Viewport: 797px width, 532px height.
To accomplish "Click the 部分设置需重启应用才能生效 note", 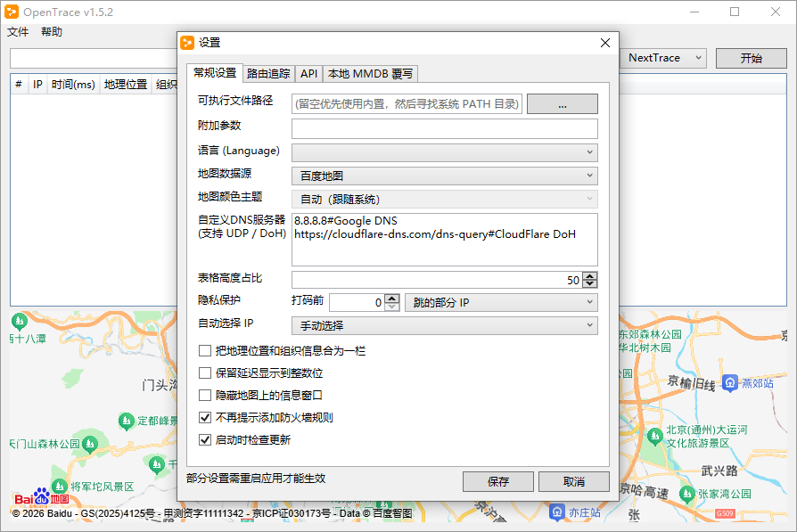I will pyautogui.click(x=256, y=479).
